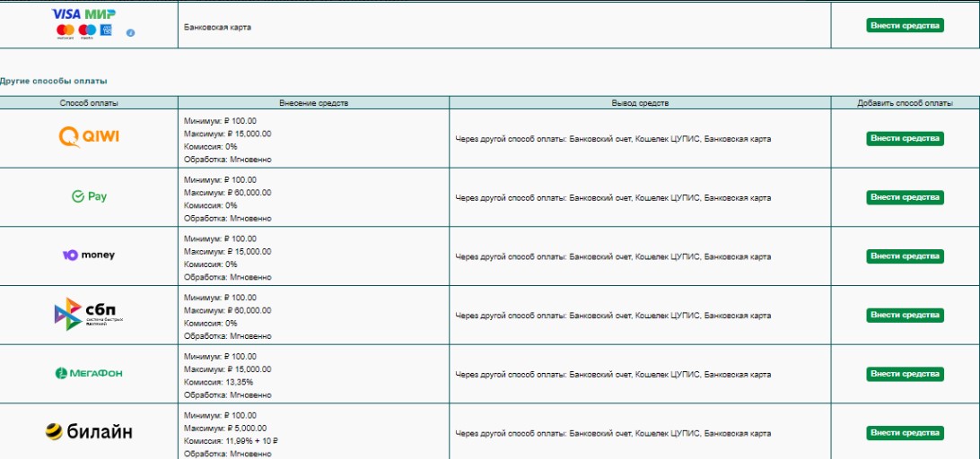Click the Способ оплаты column header
The image size is (980, 459).
point(89,103)
